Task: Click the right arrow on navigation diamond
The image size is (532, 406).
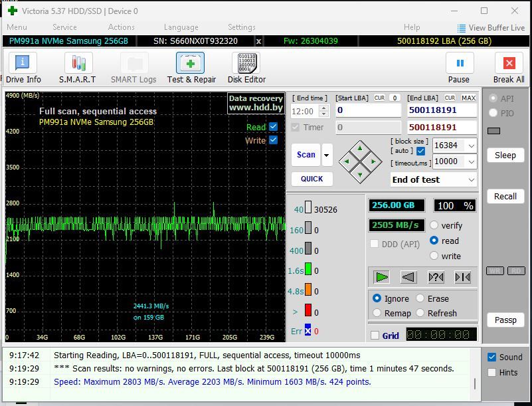Action: click(373, 161)
